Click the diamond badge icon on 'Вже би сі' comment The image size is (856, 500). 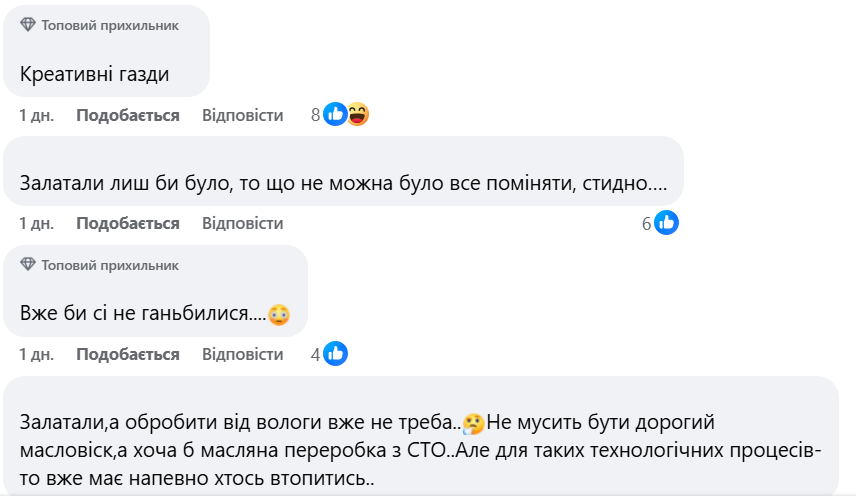click(28, 265)
